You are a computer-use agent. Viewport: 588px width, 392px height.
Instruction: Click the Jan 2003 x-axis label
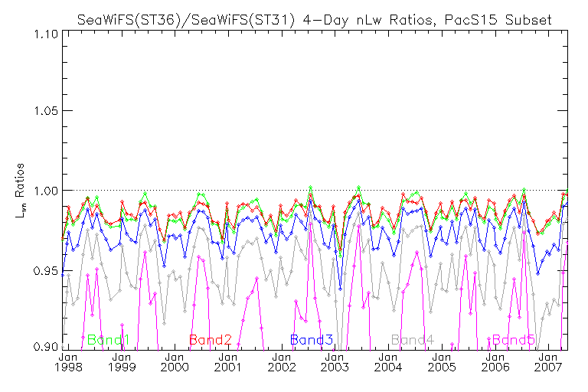335,362
